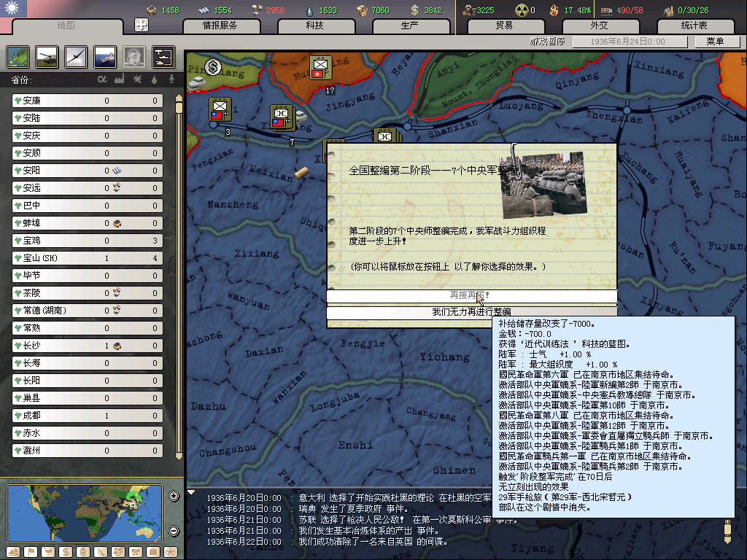
Task: Select the air units plane icon
Action: 75,56
